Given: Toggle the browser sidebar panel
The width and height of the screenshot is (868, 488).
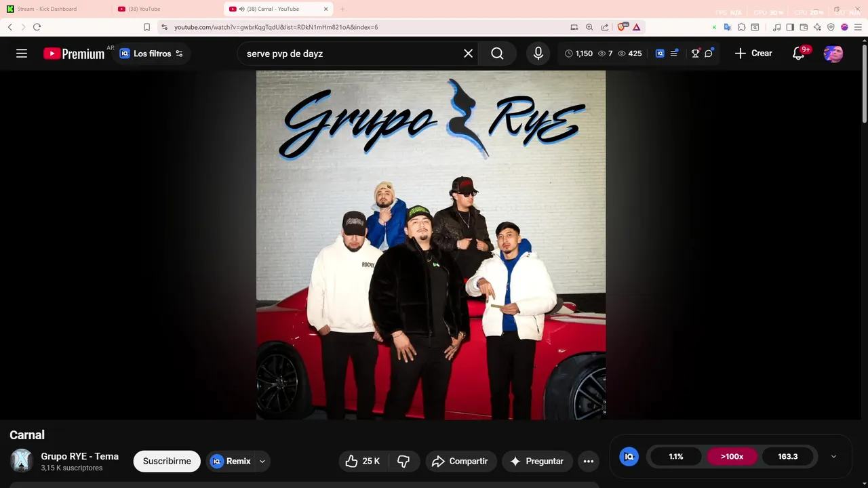Looking at the screenshot, I should click(x=790, y=27).
